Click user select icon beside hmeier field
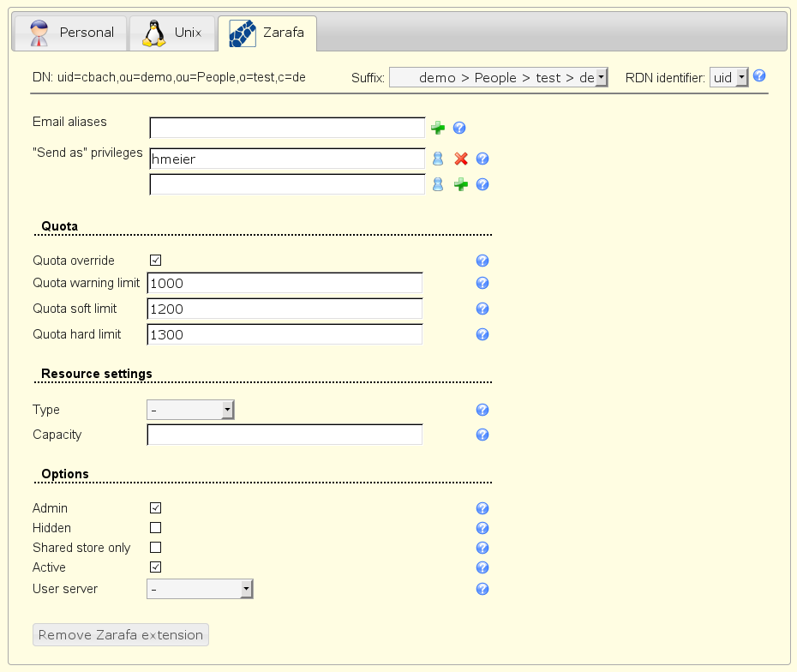The width and height of the screenshot is (797, 672). tap(438, 159)
